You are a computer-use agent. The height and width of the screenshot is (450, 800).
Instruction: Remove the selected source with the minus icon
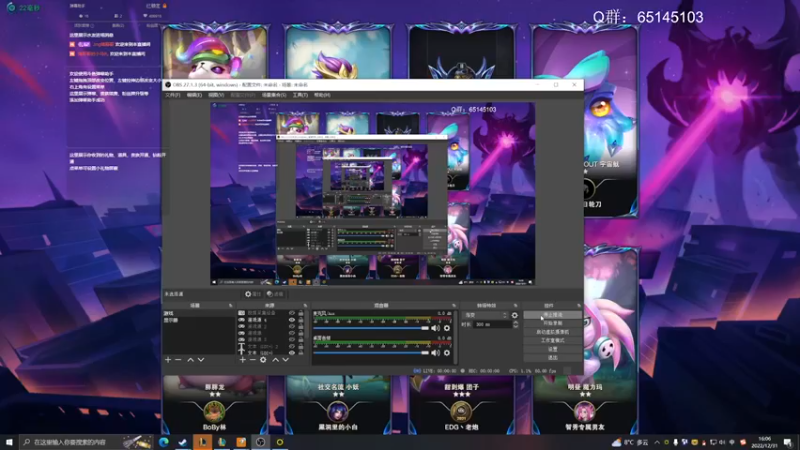coord(253,360)
